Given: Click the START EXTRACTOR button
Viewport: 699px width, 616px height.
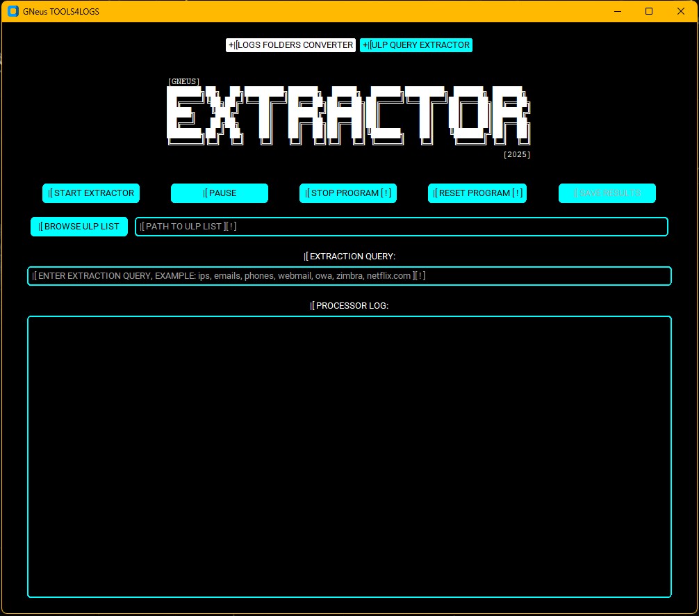Looking at the screenshot, I should click(x=91, y=193).
